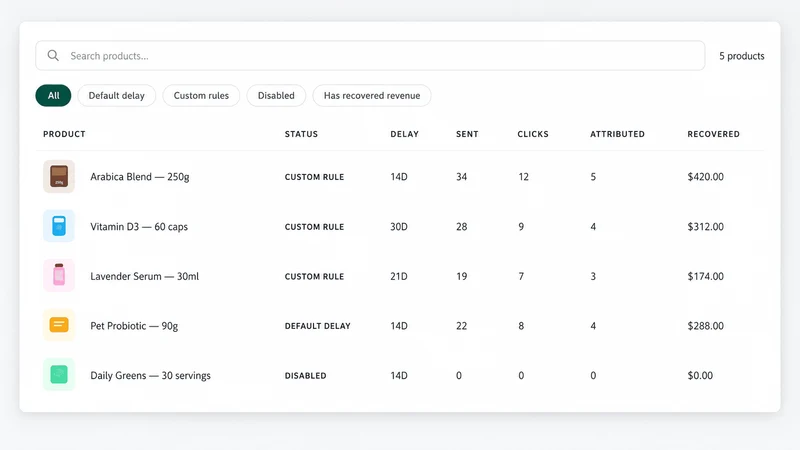Open the Daily Greens — 30 servings row

point(400,376)
